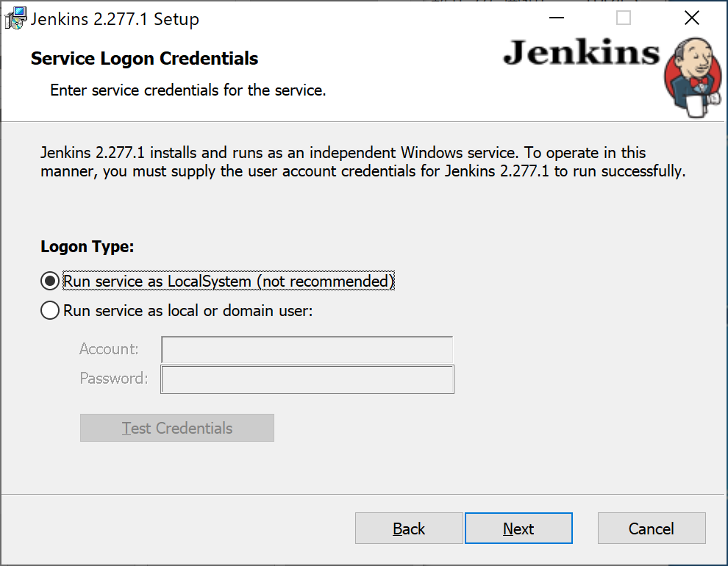Proceed with the Next button
The height and width of the screenshot is (566, 728).
pyautogui.click(x=518, y=529)
